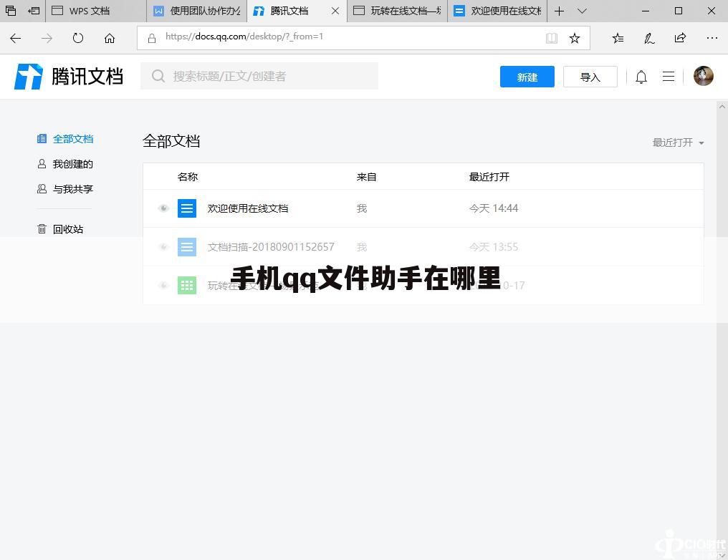
Task: Go to browser home page
Action: pos(110,38)
